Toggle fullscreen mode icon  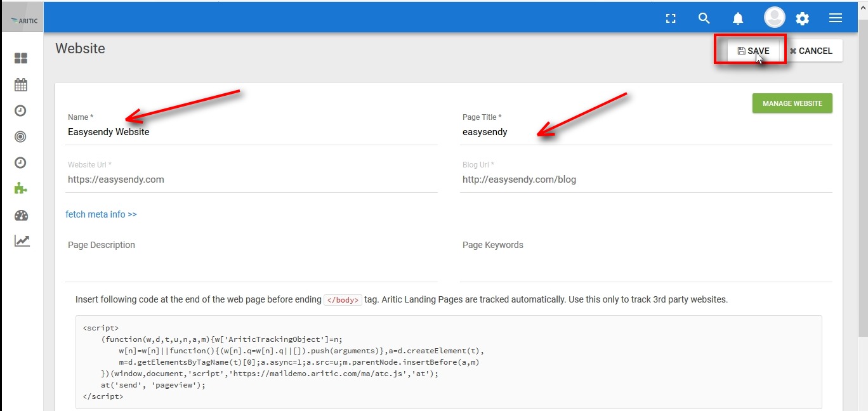pos(671,18)
